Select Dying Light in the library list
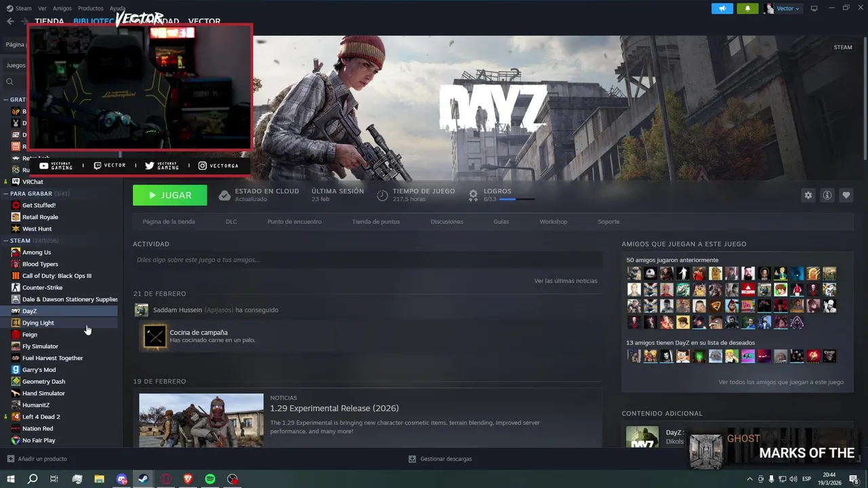The image size is (868, 488). pos(38,323)
